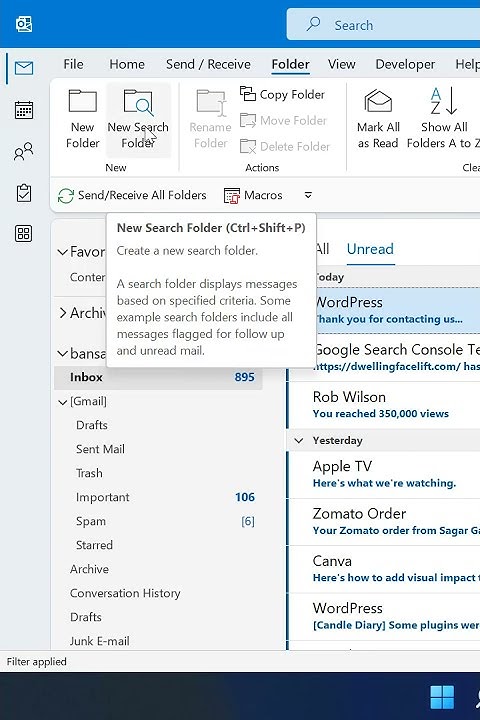Screen dimensions: 480x720
Task: Collapse the Favorites section
Action: point(62,252)
